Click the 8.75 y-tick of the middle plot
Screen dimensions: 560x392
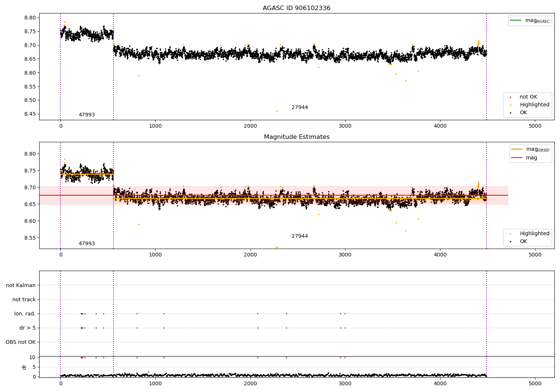click(30, 171)
